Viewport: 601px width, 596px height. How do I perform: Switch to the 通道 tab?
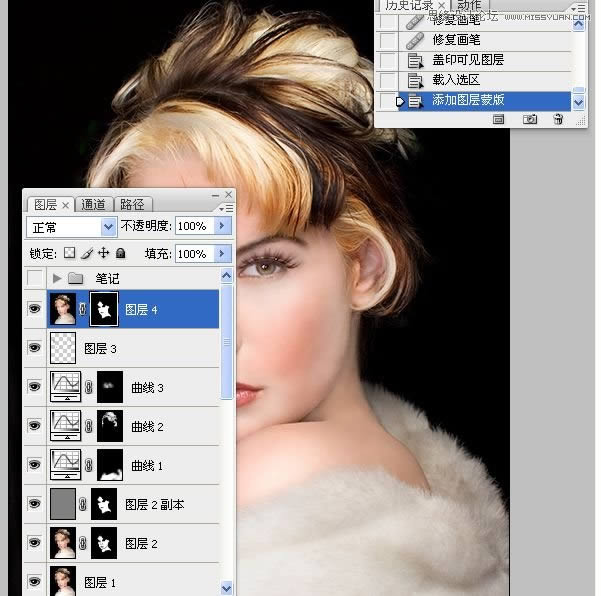click(95, 204)
